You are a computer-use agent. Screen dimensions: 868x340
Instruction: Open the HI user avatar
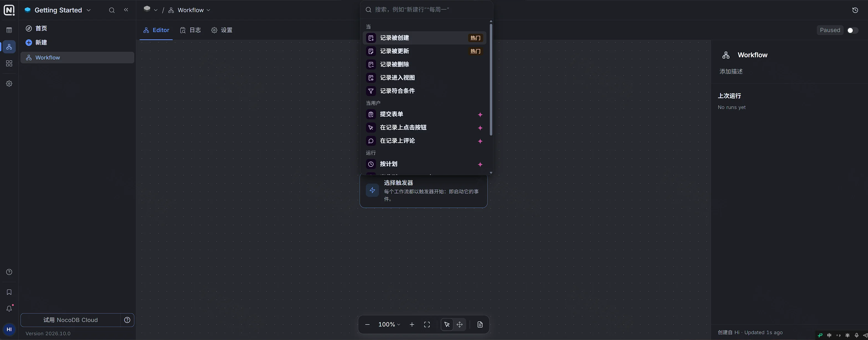(x=9, y=329)
